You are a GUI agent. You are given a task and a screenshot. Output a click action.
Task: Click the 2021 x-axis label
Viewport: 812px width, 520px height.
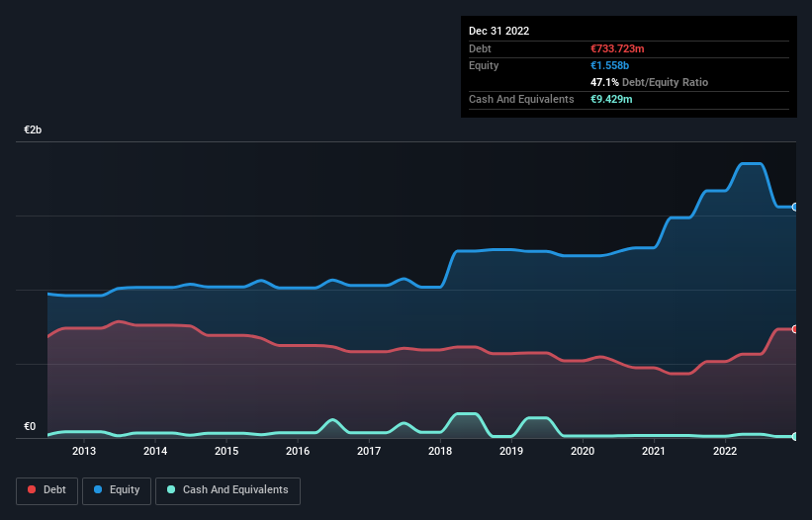(654, 451)
